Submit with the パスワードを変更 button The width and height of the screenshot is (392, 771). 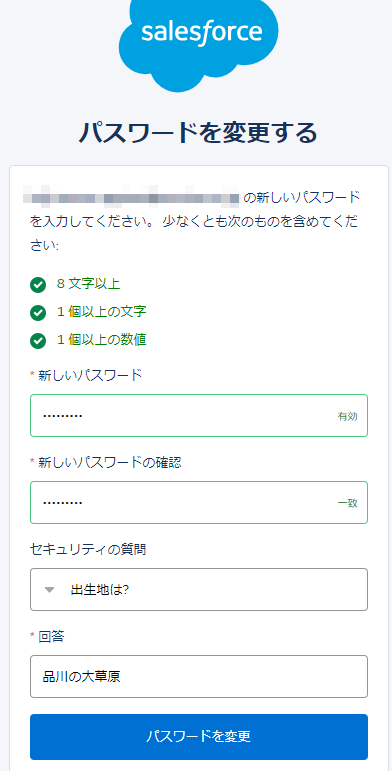199,737
